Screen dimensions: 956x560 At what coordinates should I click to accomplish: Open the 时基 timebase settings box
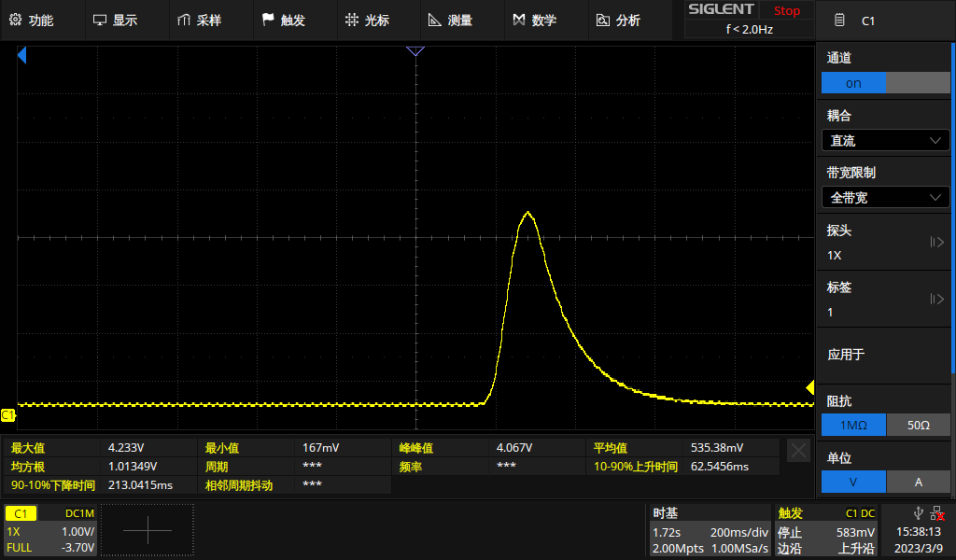pyautogui.click(x=710, y=530)
